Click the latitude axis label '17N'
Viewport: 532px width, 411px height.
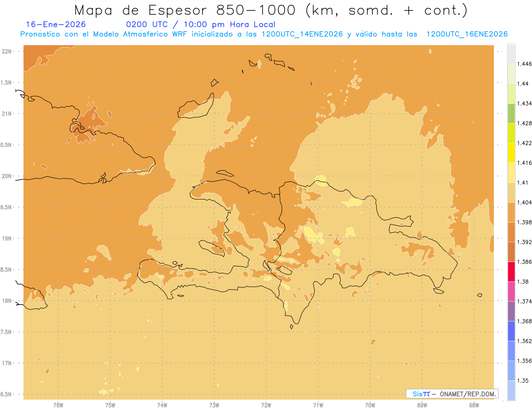click(x=8, y=363)
